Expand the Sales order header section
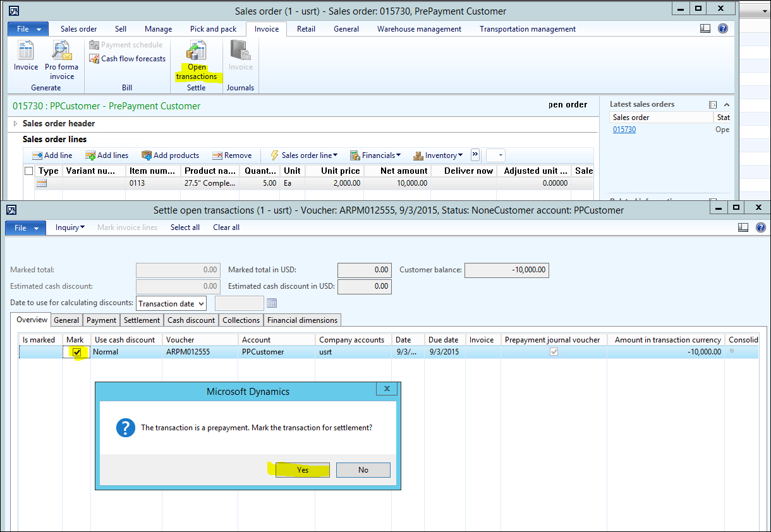Screen dimensions: 771x532 tap(16, 123)
